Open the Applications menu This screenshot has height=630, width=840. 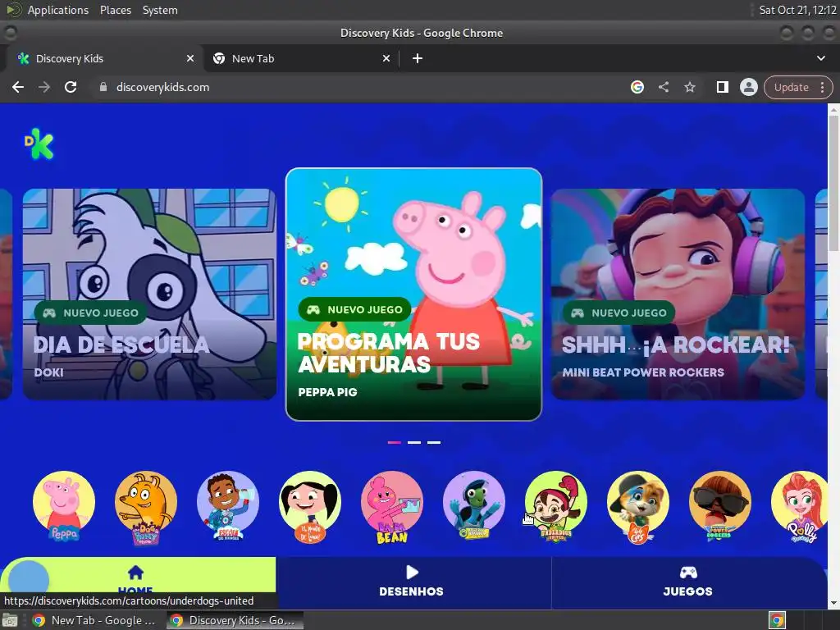click(58, 10)
